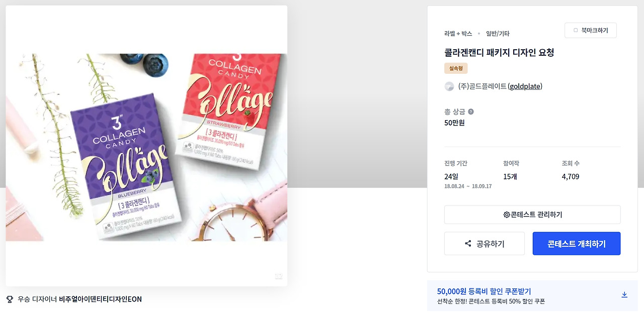Open the 라벨 + 박스 category
The height and width of the screenshot is (315, 644).
[458, 34]
